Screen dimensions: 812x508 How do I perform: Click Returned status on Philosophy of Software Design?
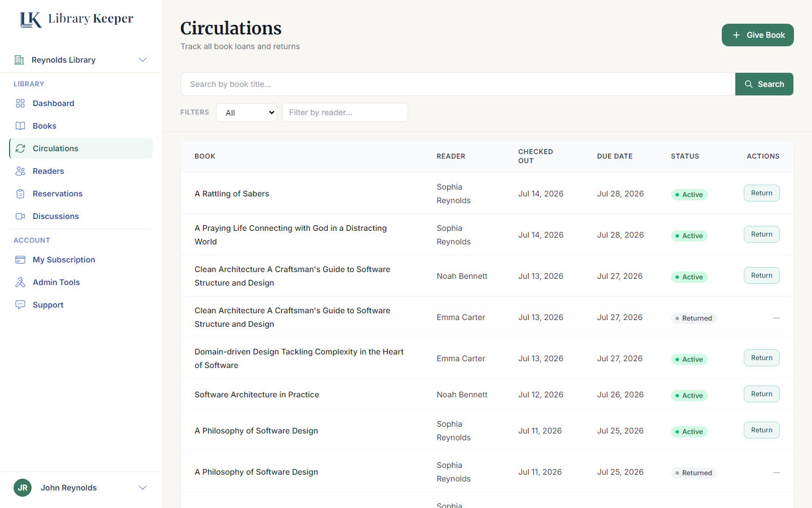[694, 473]
